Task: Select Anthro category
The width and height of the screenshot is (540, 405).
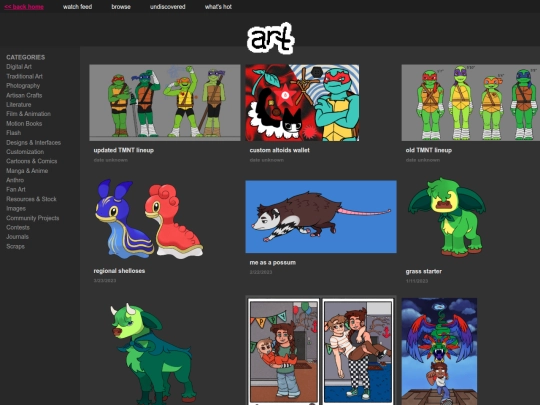Action: click(x=15, y=180)
